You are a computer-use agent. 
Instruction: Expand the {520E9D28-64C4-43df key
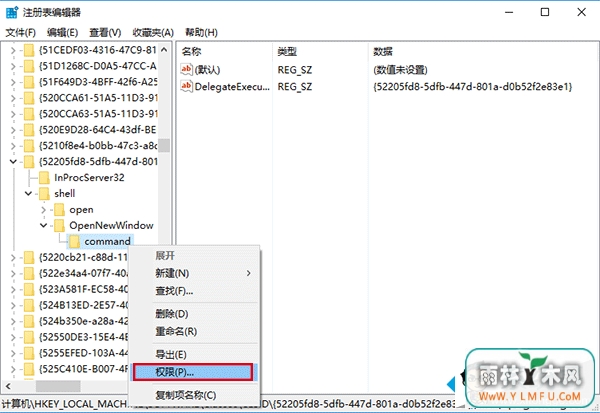[x=13, y=130]
